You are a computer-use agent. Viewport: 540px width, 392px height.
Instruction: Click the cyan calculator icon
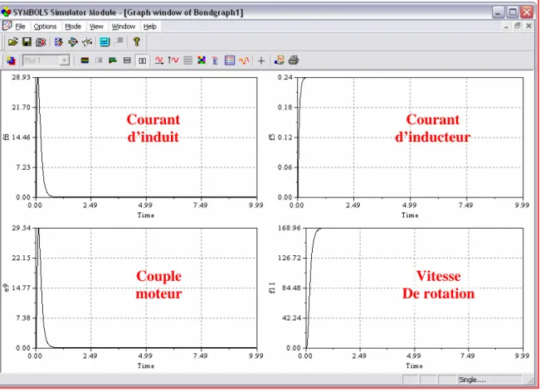pyautogui.click(x=105, y=42)
